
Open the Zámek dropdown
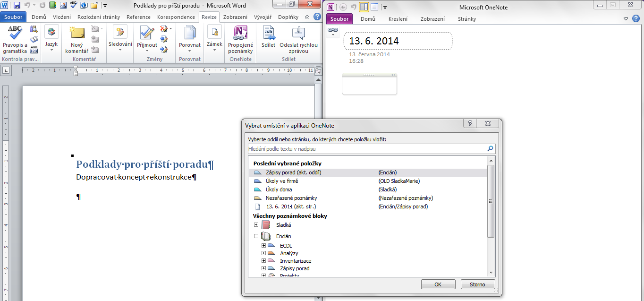[214, 39]
